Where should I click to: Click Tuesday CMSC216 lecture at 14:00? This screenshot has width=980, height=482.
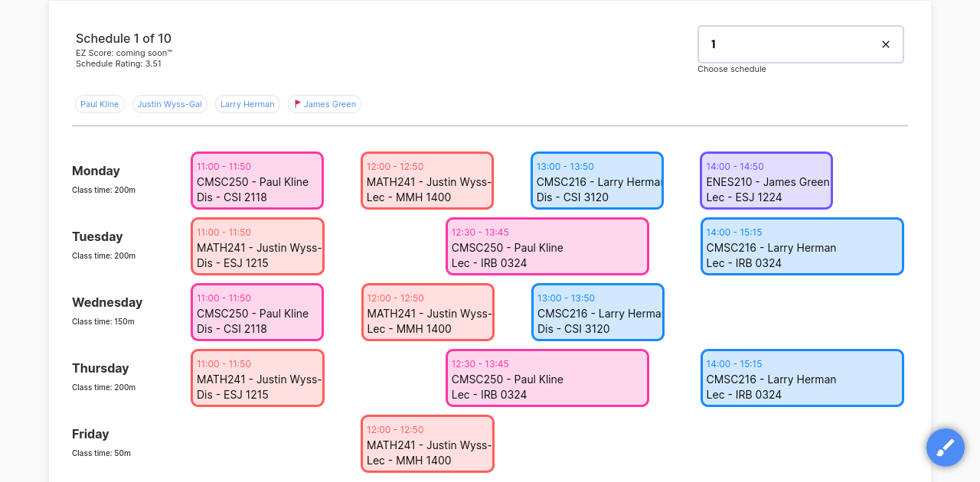[802, 246]
